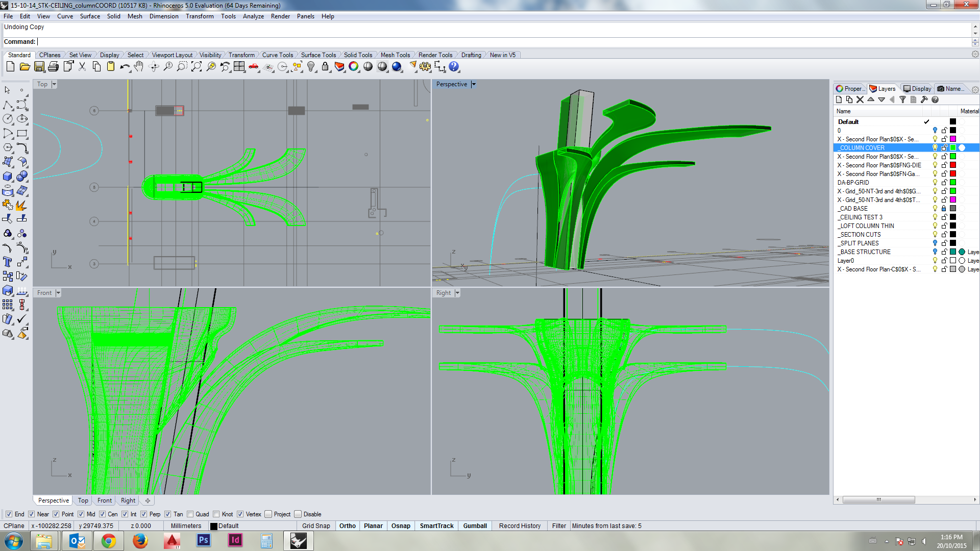Open the Edit Layers toolbar icon

[339, 67]
